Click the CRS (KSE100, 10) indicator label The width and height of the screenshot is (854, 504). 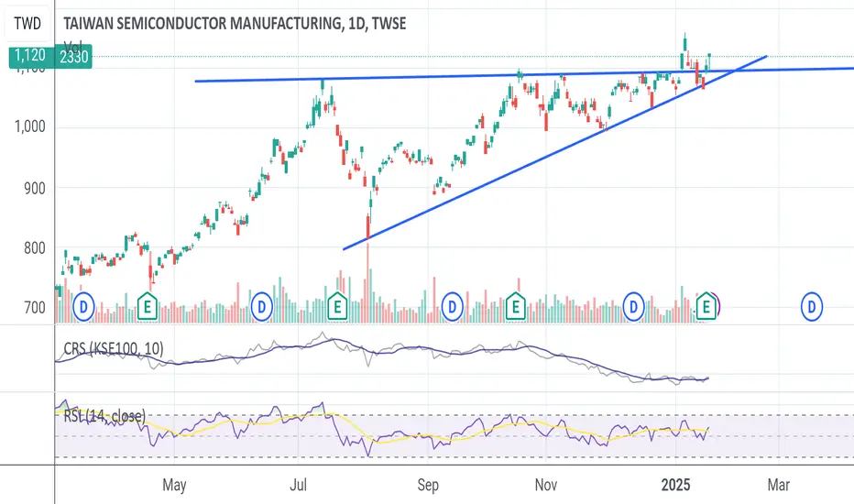(114, 349)
